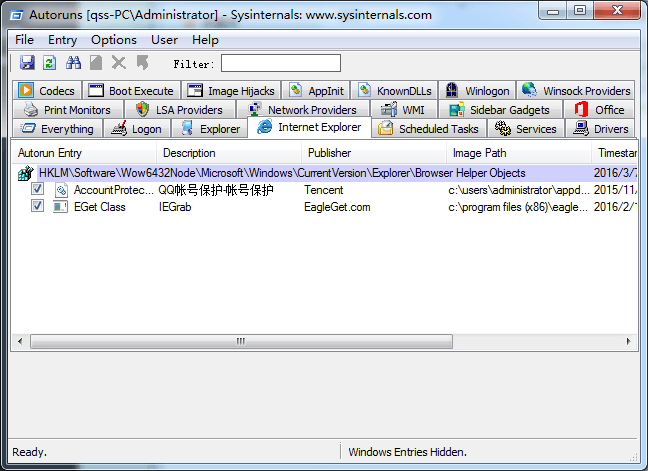648x471 pixels.
Task: Uncheck the AccountProtect entry checkbox
Action: [38, 190]
